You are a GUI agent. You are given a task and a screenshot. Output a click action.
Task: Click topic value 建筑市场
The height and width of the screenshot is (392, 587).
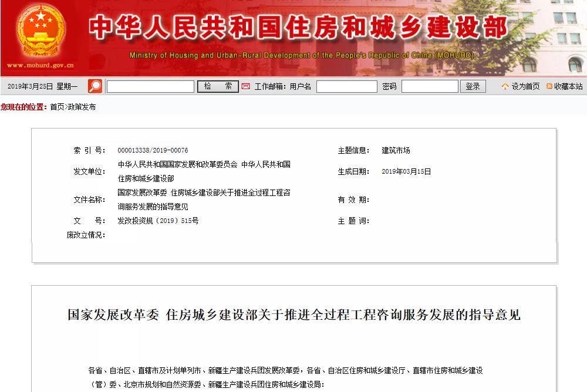tap(396, 150)
